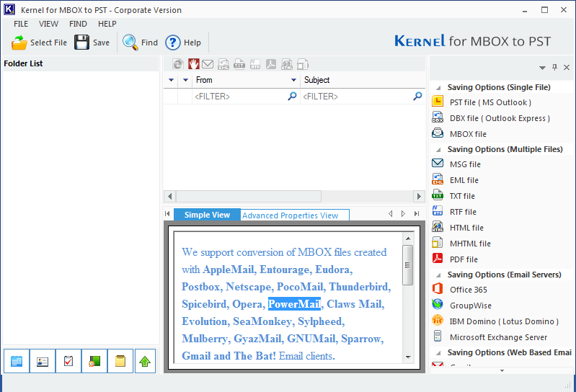Switch to Simple View tab
576x392 pixels.
207,215
